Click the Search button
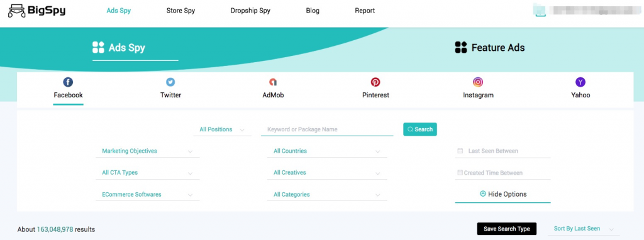 coord(419,129)
